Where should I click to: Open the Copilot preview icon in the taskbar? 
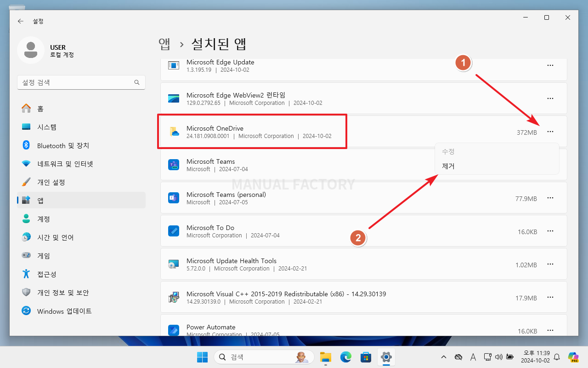click(x=573, y=357)
